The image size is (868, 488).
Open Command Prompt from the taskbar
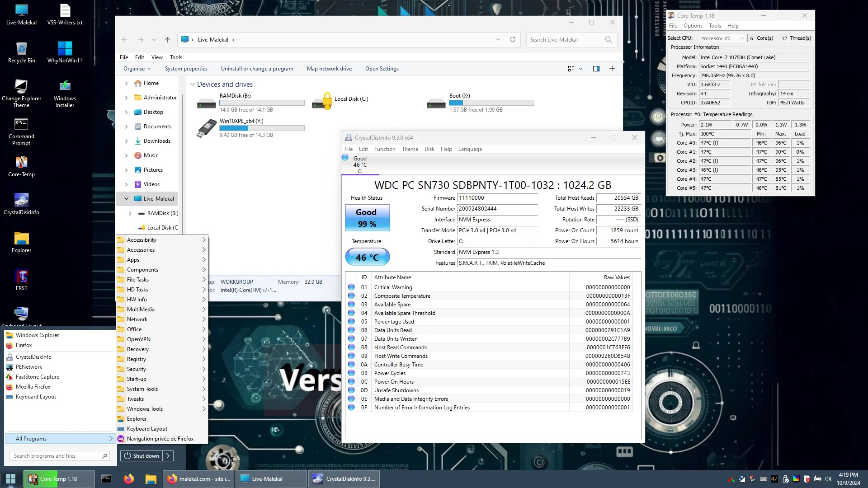(106, 479)
